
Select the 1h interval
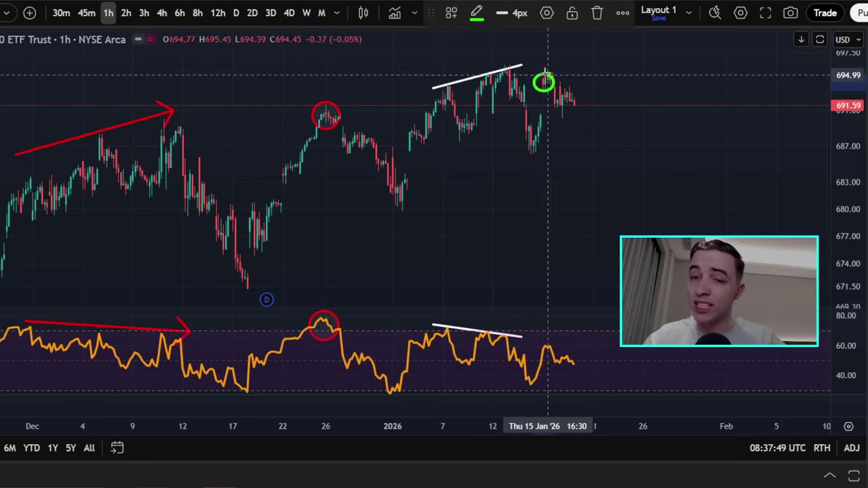108,12
